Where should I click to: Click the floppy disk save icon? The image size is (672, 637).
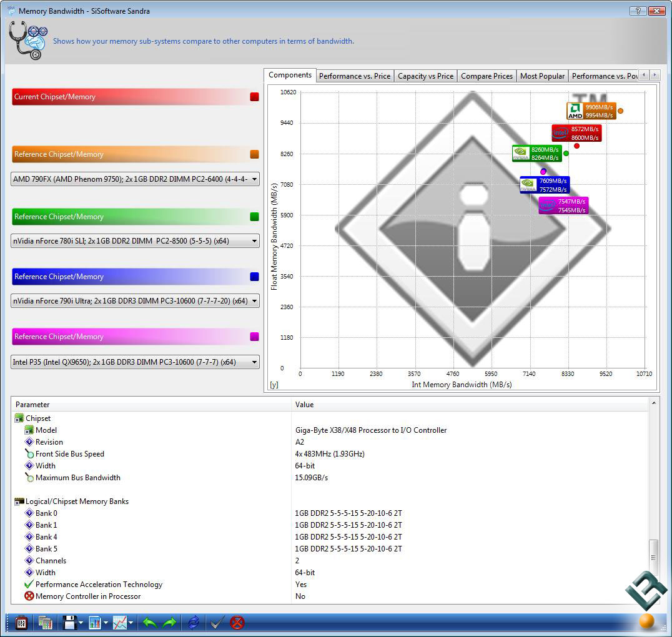click(69, 623)
